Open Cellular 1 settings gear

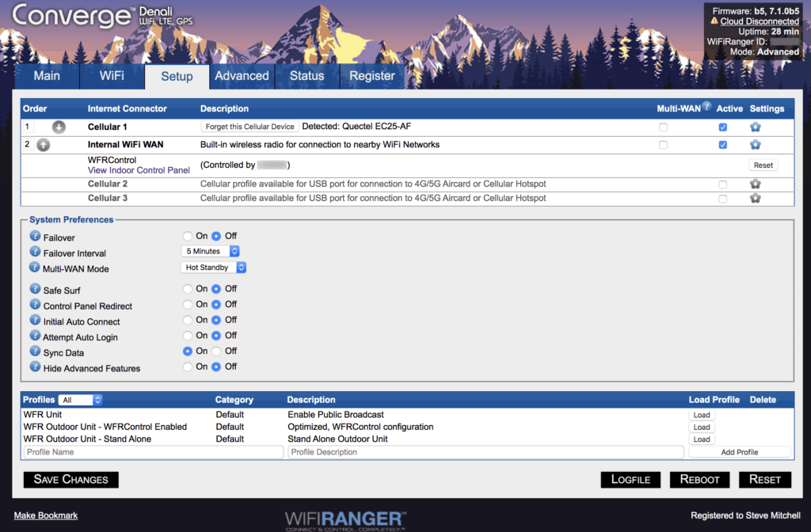(755, 127)
